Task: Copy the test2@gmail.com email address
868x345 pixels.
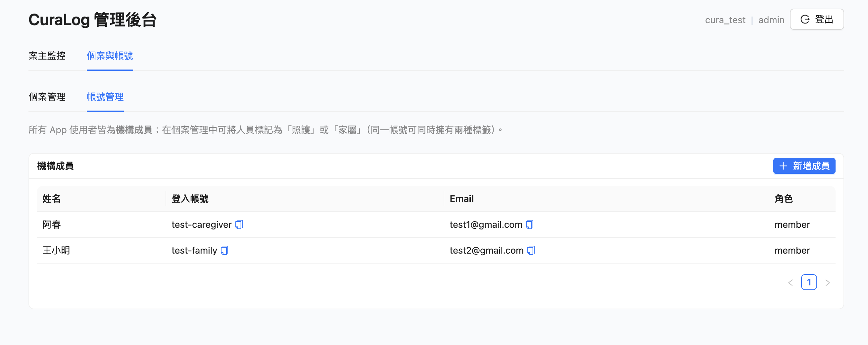Action: click(531, 250)
